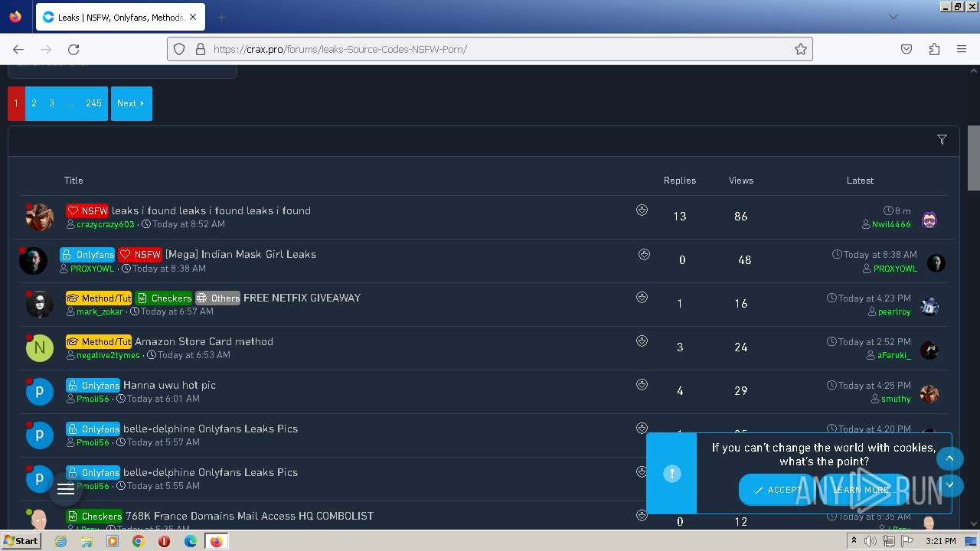Open Edge from the taskbar
Viewport: 980px width, 551px height.
click(190, 541)
